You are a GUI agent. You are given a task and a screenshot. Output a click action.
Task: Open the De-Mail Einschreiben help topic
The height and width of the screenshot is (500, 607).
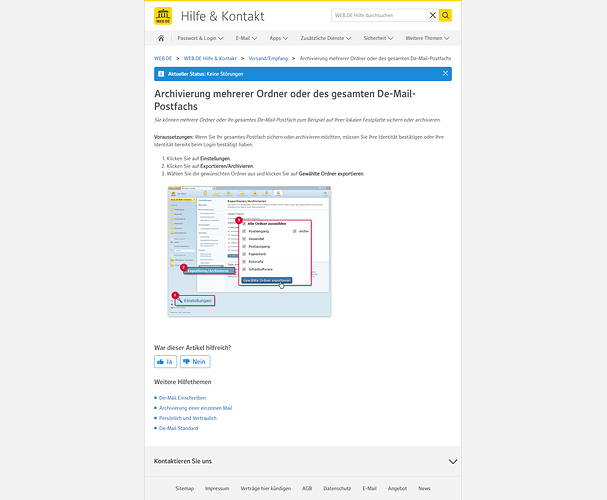click(x=182, y=398)
